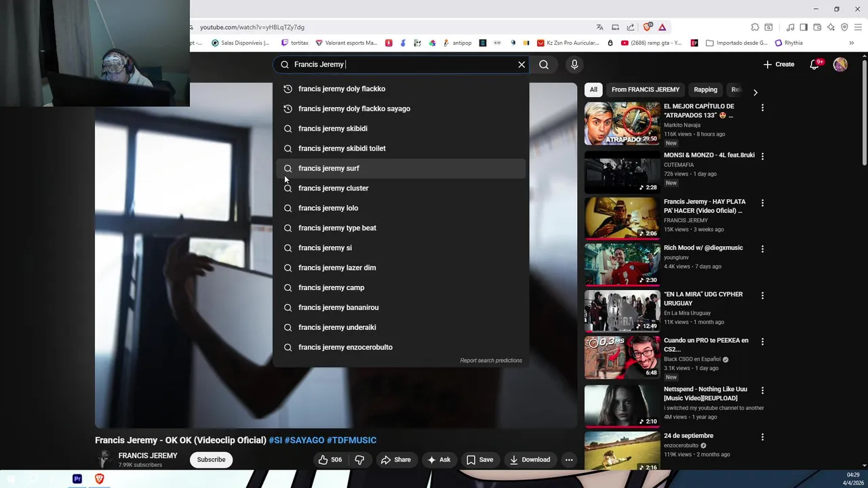Screen dimensions: 868x488
Task: Click the browser translate page icon
Action: 599,27
